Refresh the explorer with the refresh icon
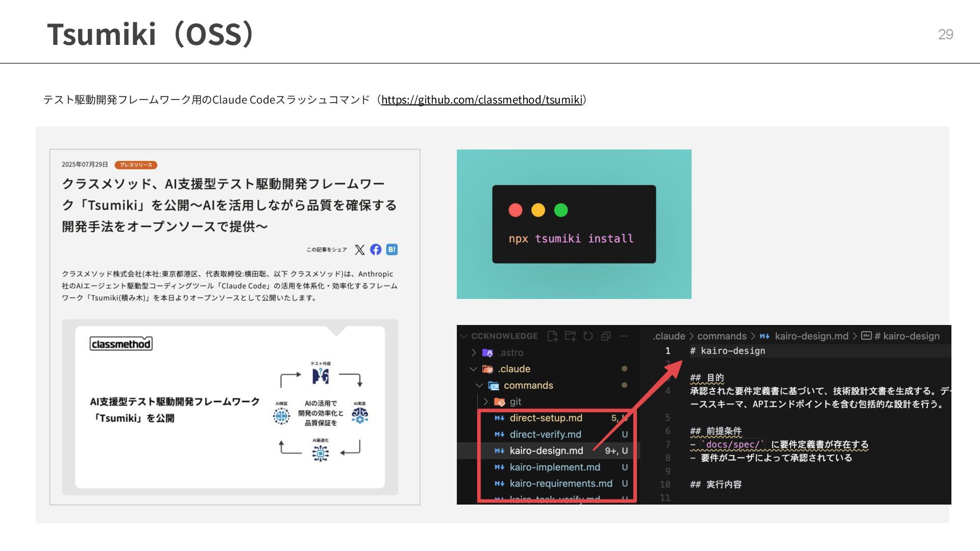Screen dimensions: 980x551 [588, 336]
